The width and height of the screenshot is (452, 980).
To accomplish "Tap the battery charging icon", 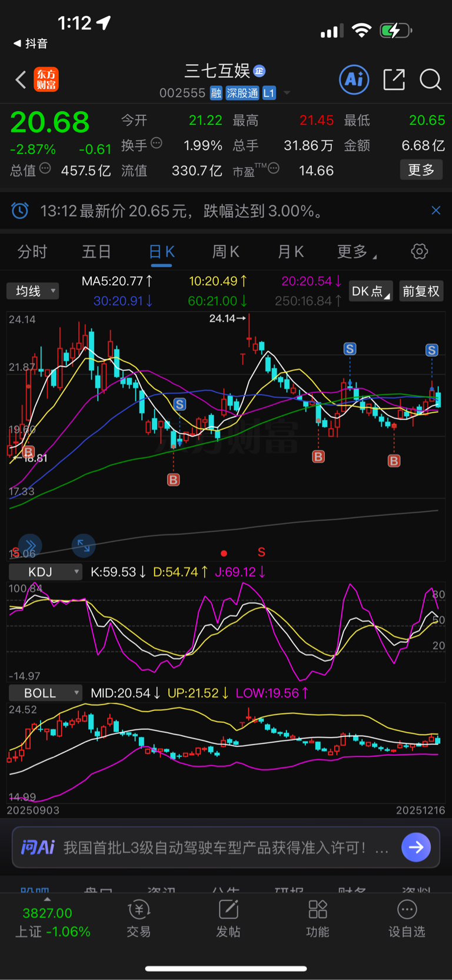I will [395, 31].
